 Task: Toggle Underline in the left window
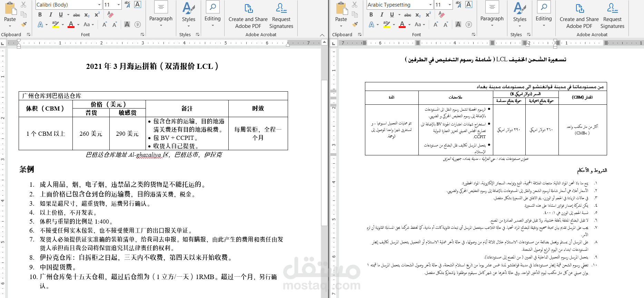point(61,14)
